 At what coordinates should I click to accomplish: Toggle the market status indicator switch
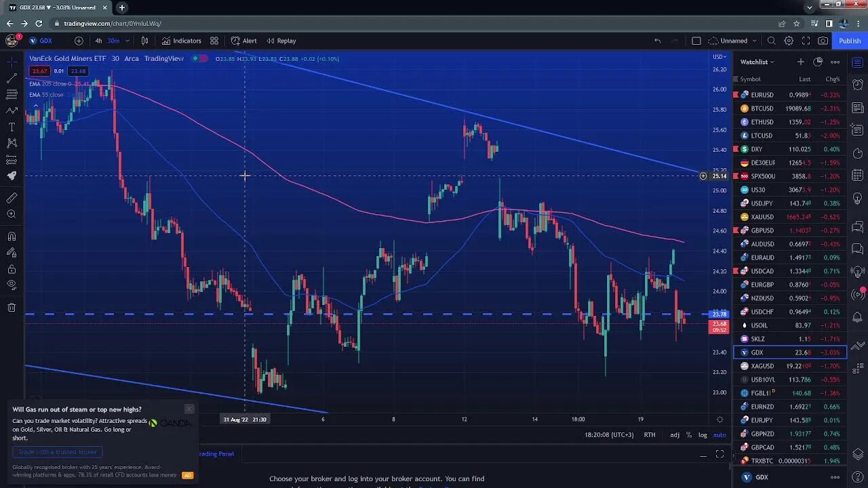click(x=199, y=58)
